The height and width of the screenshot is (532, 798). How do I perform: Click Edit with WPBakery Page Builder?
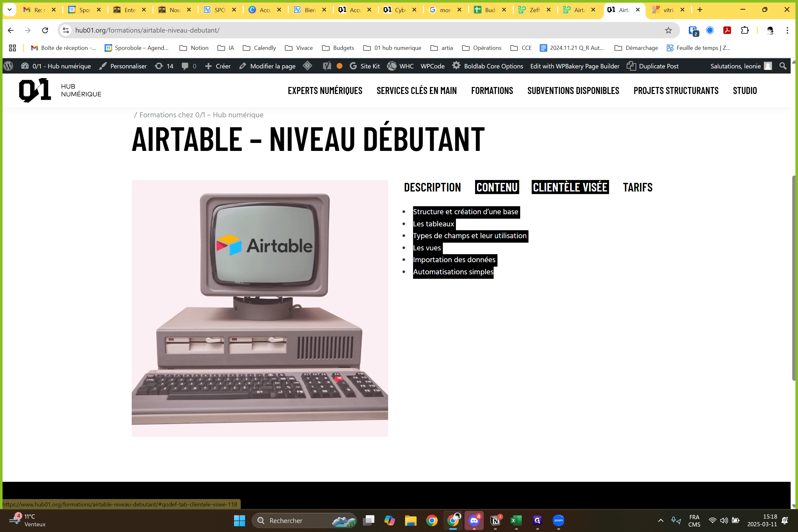tap(575, 66)
